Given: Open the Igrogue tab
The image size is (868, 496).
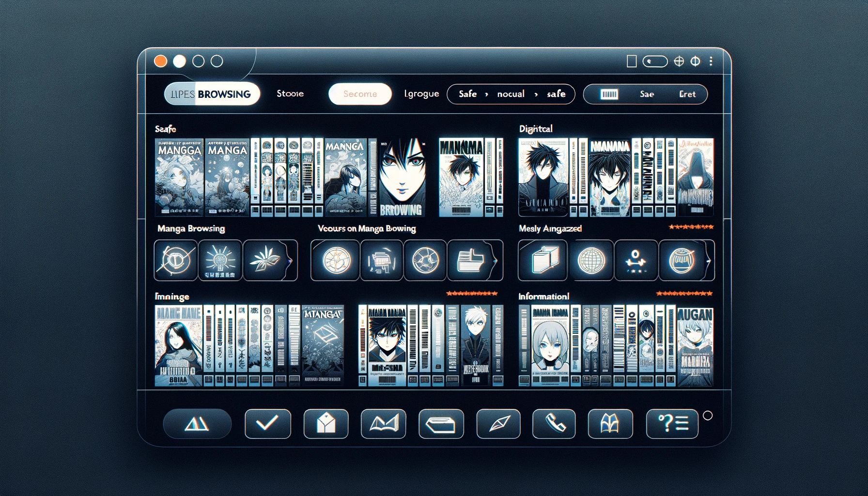Looking at the screenshot, I should 421,93.
